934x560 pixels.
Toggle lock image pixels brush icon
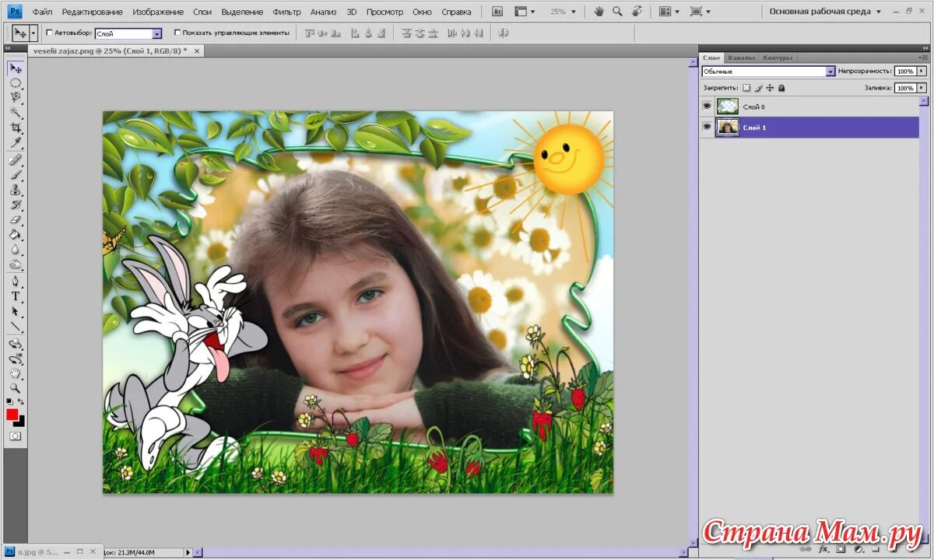pos(758,88)
